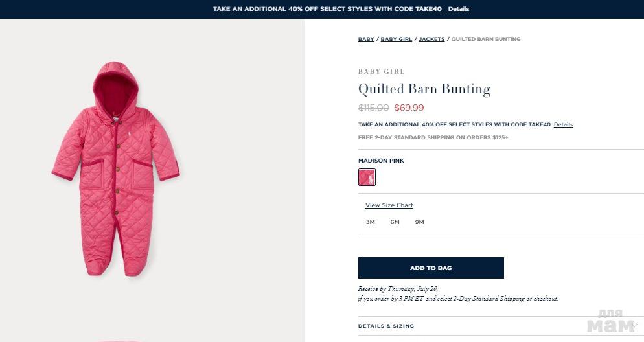
Task: Click the Details & Sizing chevron arrow
Action: (636, 325)
